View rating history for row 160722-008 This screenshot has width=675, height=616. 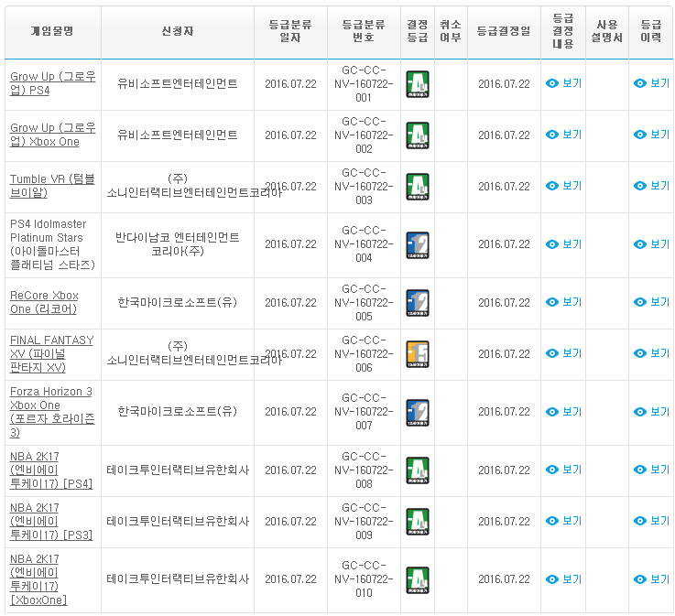pyautogui.click(x=651, y=470)
